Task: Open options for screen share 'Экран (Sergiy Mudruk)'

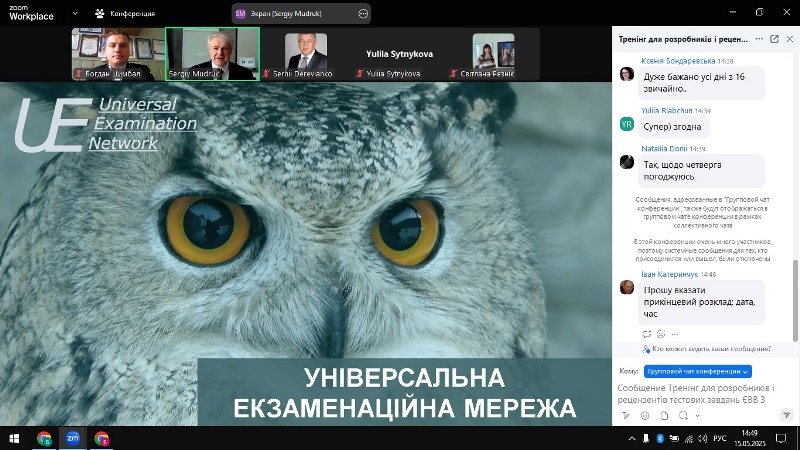Action: point(363,14)
